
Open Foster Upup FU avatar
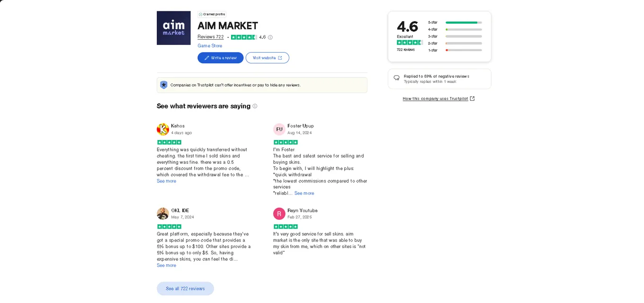(x=279, y=129)
